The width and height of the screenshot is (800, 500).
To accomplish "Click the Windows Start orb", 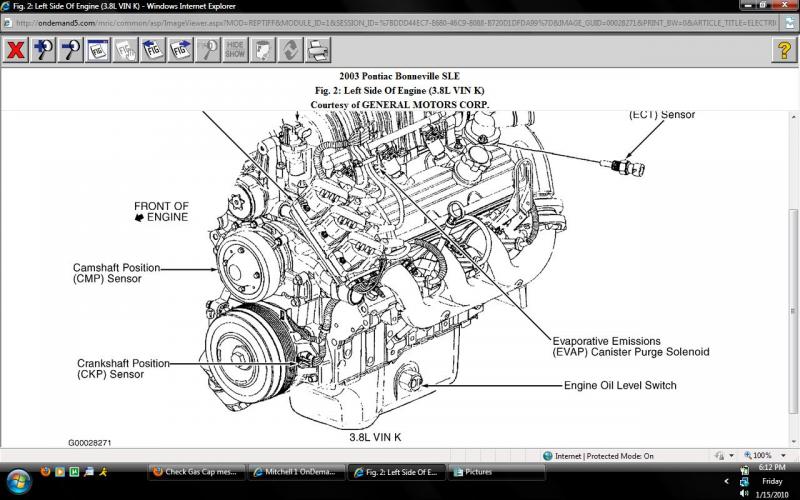I will (x=18, y=478).
